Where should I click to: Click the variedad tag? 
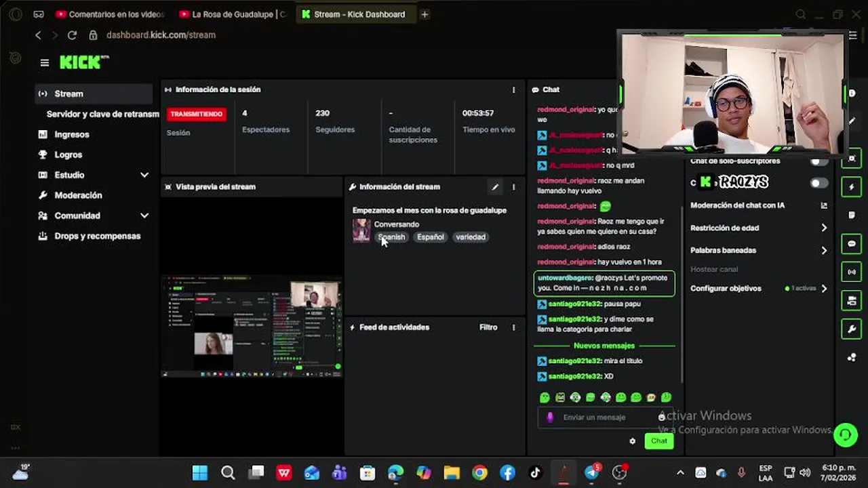(x=471, y=237)
